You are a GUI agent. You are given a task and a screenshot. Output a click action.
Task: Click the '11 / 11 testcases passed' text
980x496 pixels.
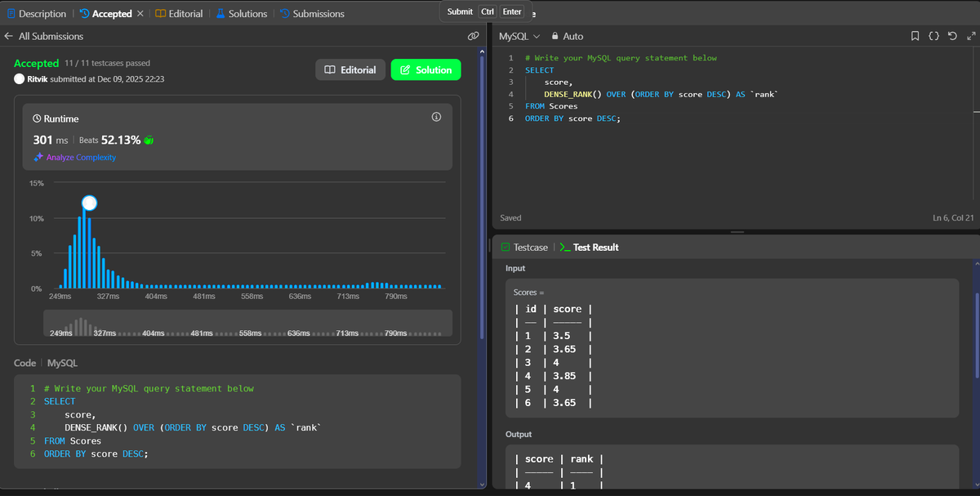[107, 63]
